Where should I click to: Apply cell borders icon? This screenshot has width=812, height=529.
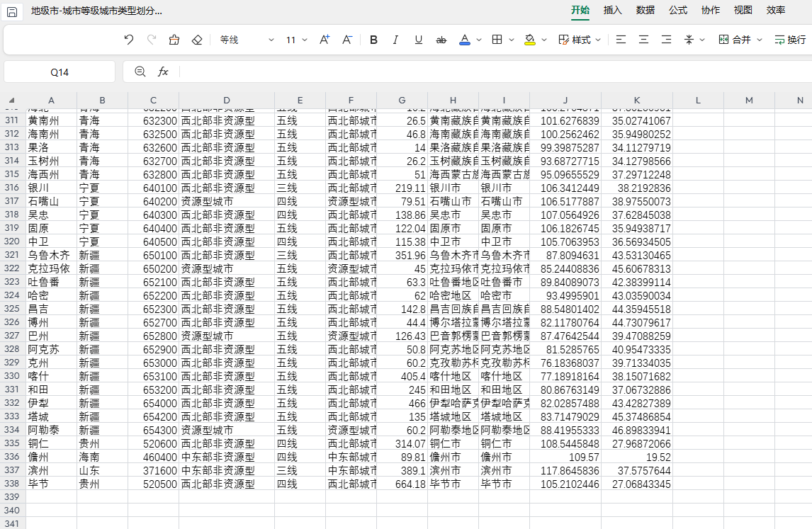click(497, 40)
